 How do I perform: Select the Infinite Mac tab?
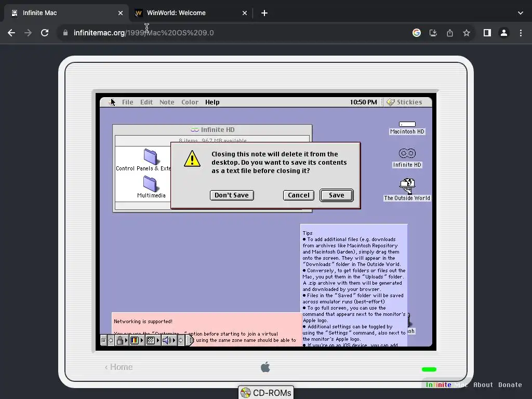66,13
